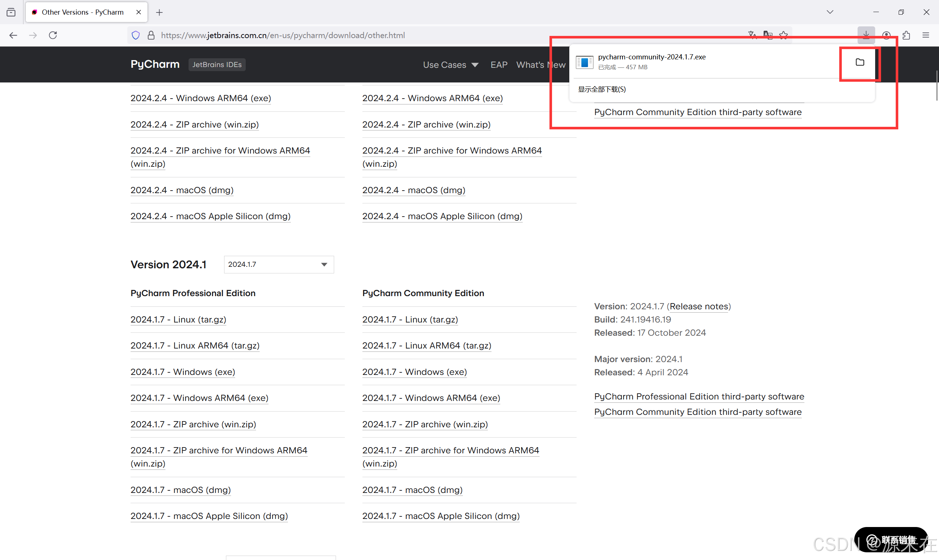Viewport: 939px width, 560px height.
Task: Download Professional 2024.2.4 Windows ARM64 (exe)
Action: (x=201, y=98)
